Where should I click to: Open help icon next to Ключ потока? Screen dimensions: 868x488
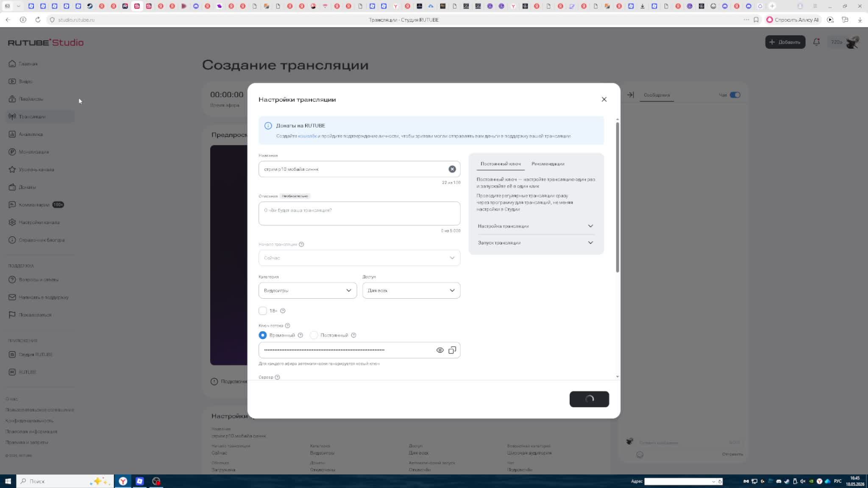(287, 326)
